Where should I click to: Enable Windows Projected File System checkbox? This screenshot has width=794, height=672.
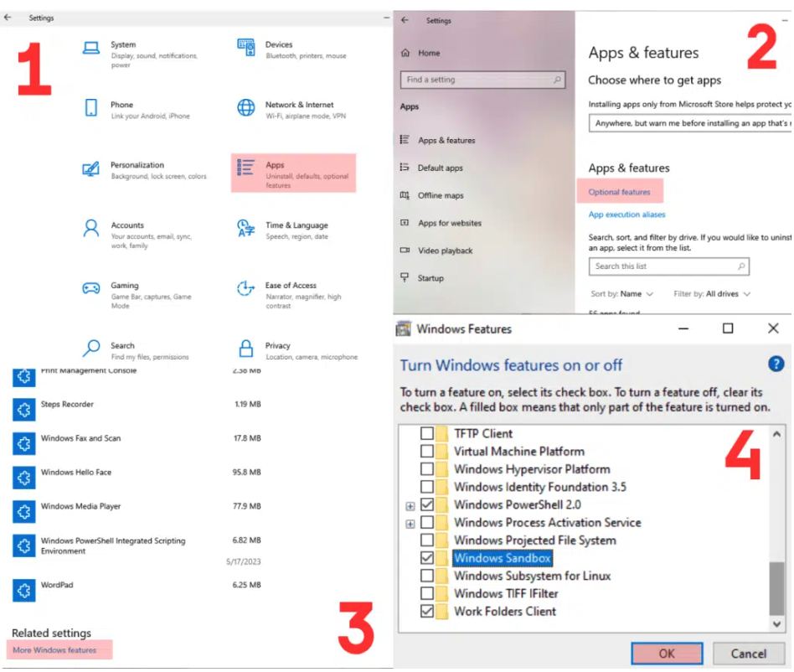pyautogui.click(x=427, y=540)
